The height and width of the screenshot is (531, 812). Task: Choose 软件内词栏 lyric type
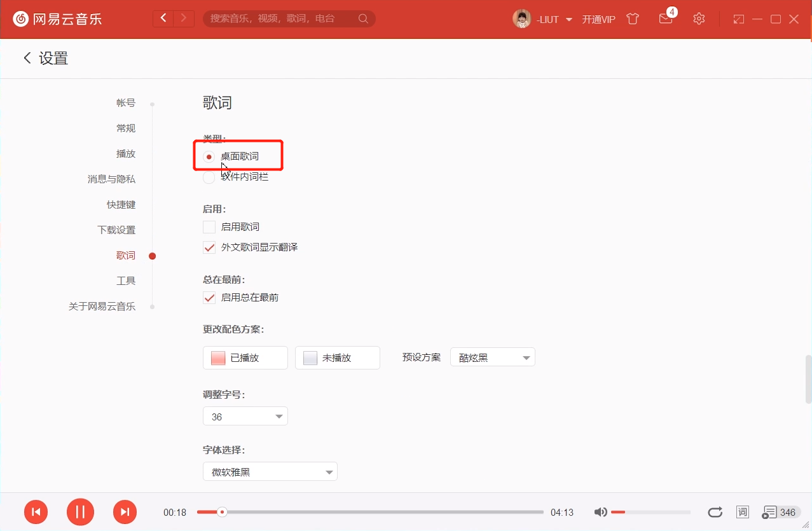click(x=209, y=177)
